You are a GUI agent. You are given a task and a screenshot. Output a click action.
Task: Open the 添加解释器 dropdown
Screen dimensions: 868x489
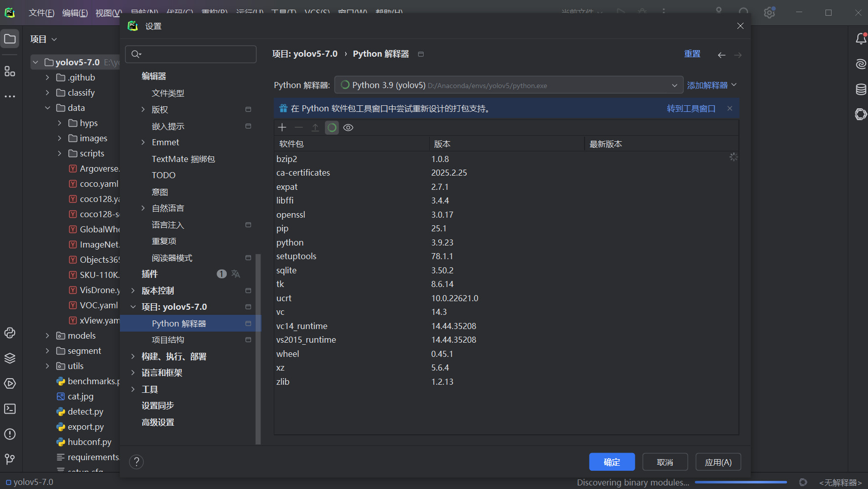712,85
